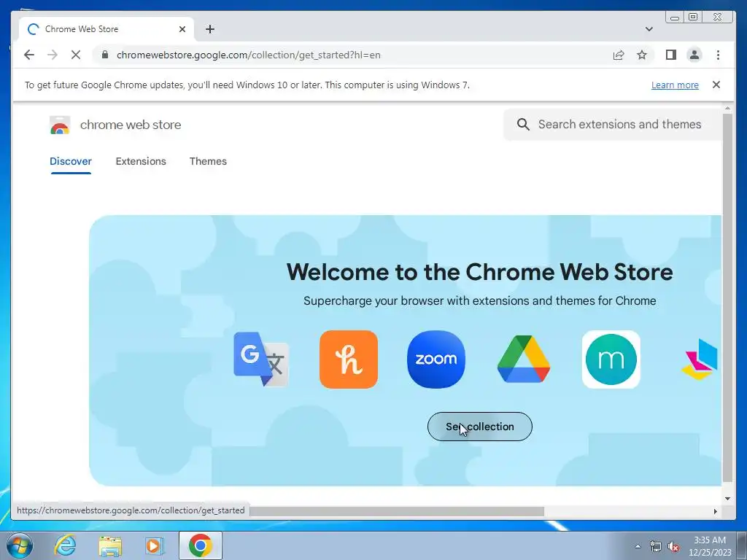Viewport: 747px width, 560px height.
Task: Click the search magnifier icon
Action: (523, 124)
